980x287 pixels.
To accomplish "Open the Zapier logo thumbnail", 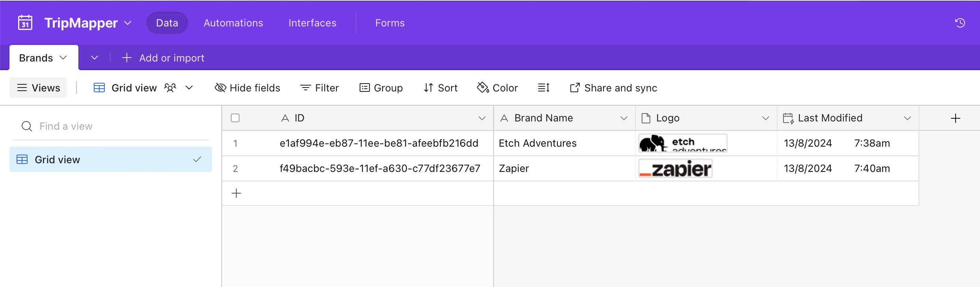I will point(675,169).
